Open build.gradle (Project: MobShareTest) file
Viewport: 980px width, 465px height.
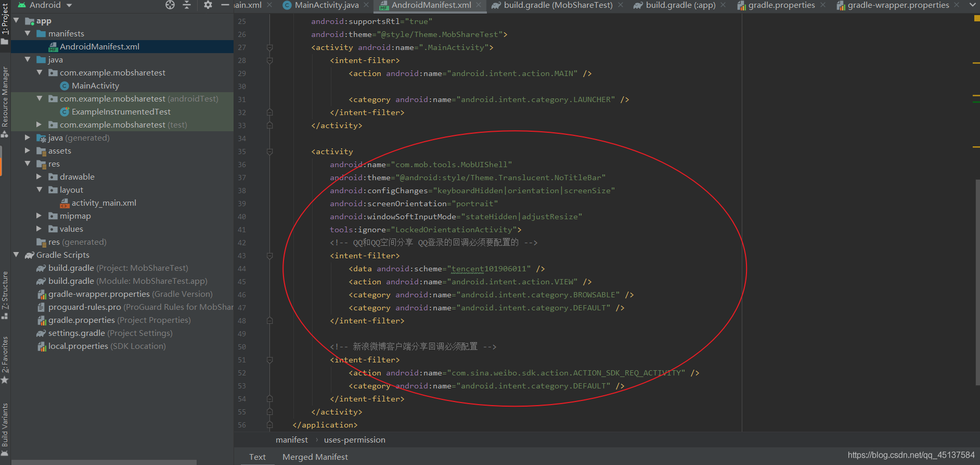click(x=118, y=268)
